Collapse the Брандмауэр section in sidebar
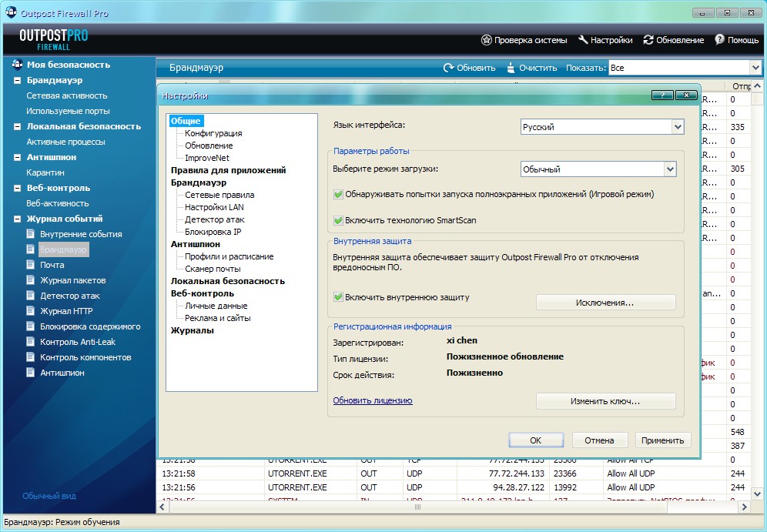Image resolution: width=767 pixels, height=532 pixels. [17, 80]
